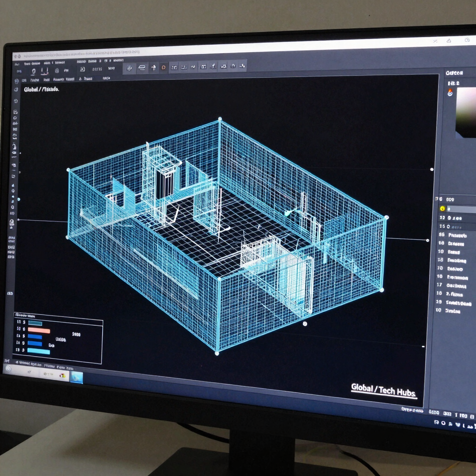Viewport: 476px width, 476px height.
Task: Click the flame icon beside the color picker
Action: 450,93
